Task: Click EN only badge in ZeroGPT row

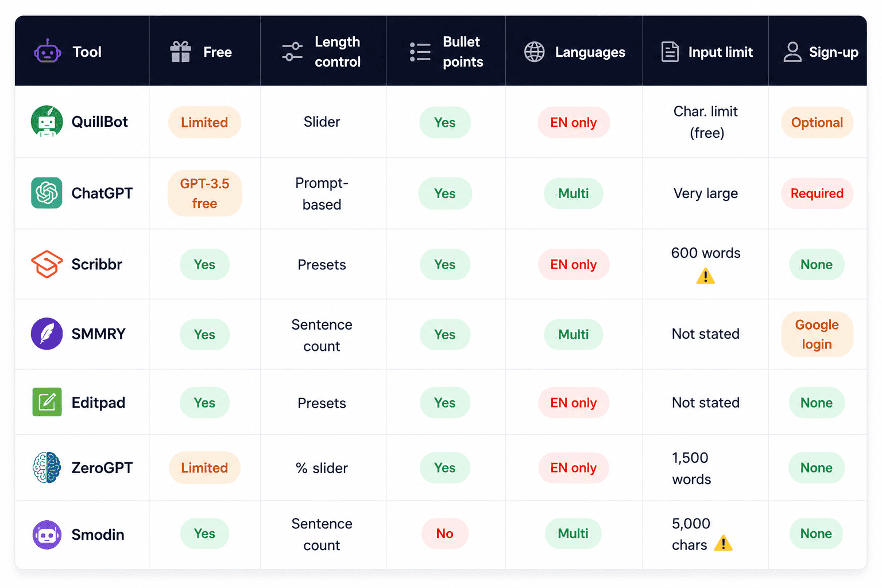Action: pyautogui.click(x=574, y=468)
